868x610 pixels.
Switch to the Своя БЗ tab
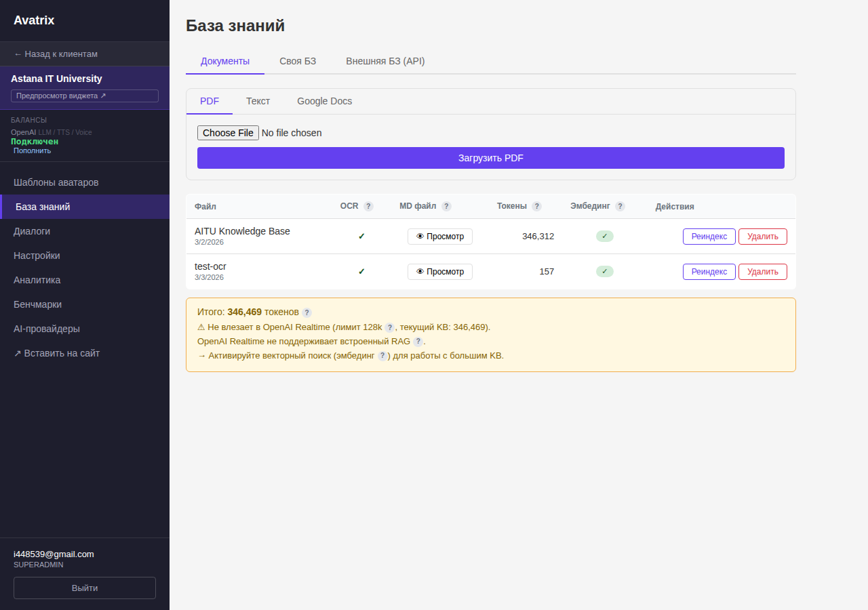click(298, 61)
